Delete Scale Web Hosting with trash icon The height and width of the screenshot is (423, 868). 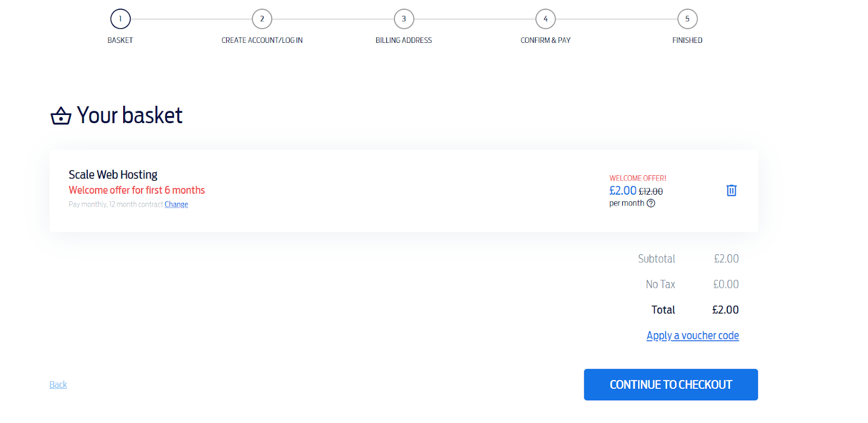[x=731, y=190]
